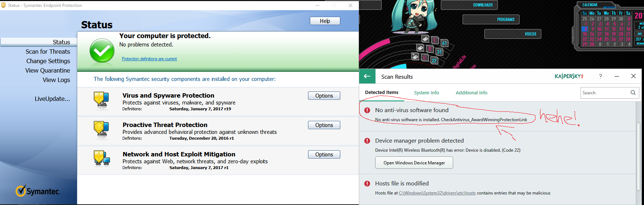Click the Symantec shield icon in the title bar
Image resolution: width=644 pixels, height=205 pixels.
pos(4,5)
